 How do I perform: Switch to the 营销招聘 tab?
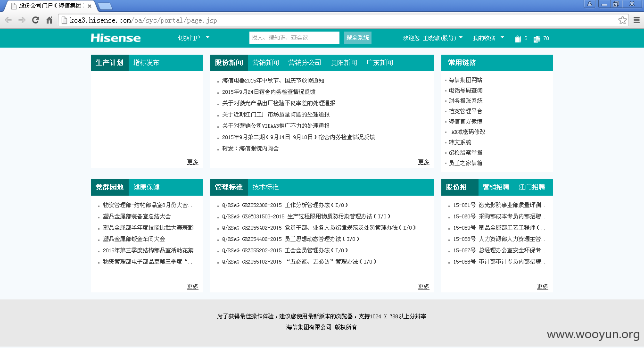(x=496, y=187)
